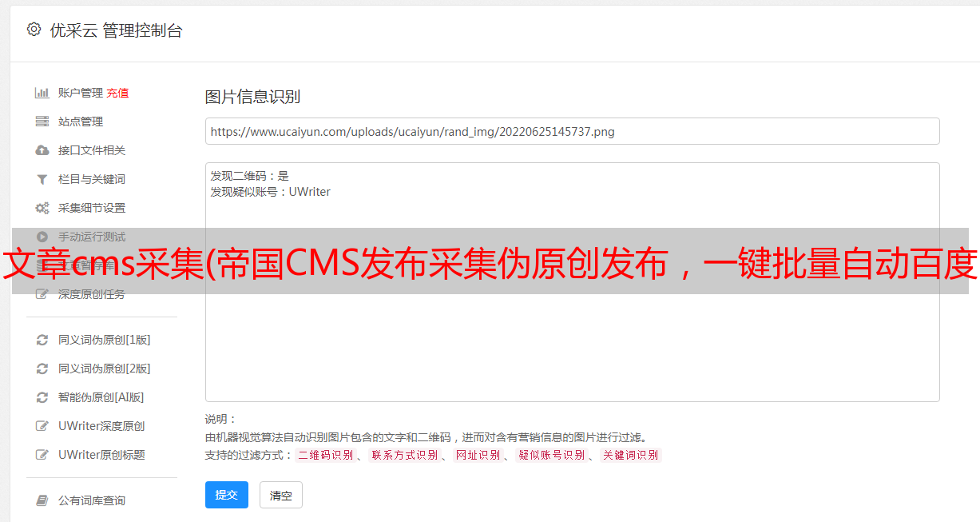Click inside the recognition results text area
Viewport: 980px width, 522px height.
[572, 282]
